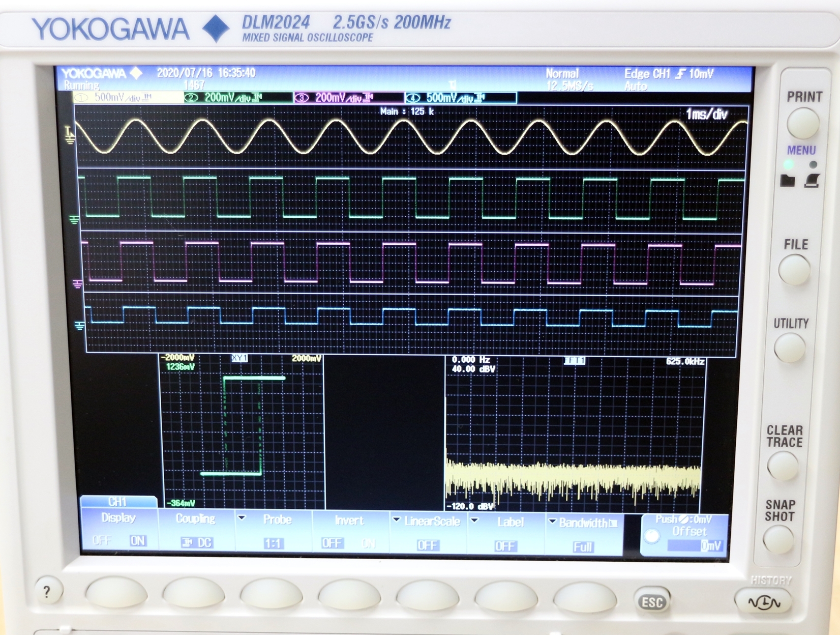Select the CH4 500mV/div channel tab

pos(461,98)
